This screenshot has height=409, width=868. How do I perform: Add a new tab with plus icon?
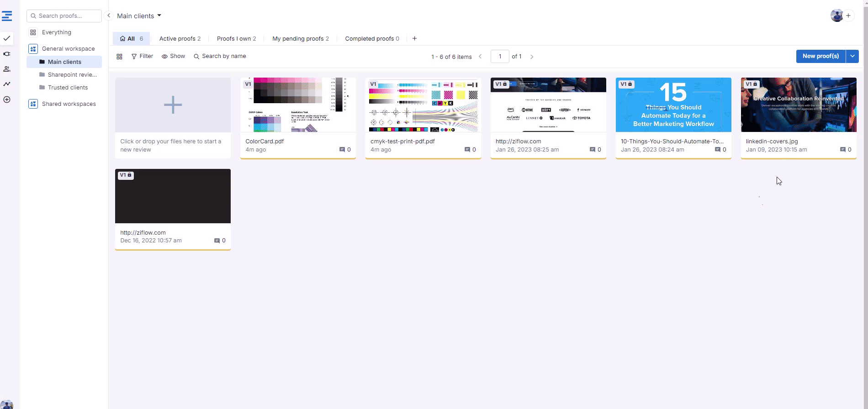(x=414, y=38)
